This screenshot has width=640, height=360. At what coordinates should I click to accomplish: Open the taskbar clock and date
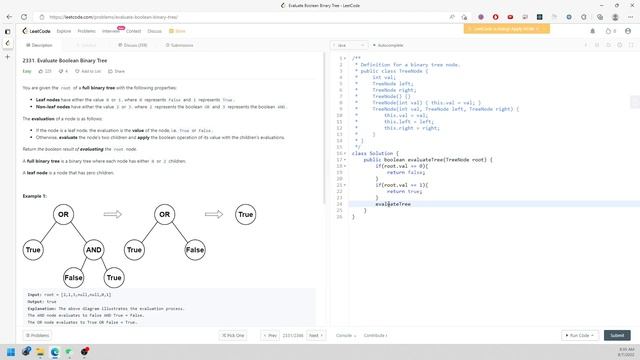click(627, 352)
